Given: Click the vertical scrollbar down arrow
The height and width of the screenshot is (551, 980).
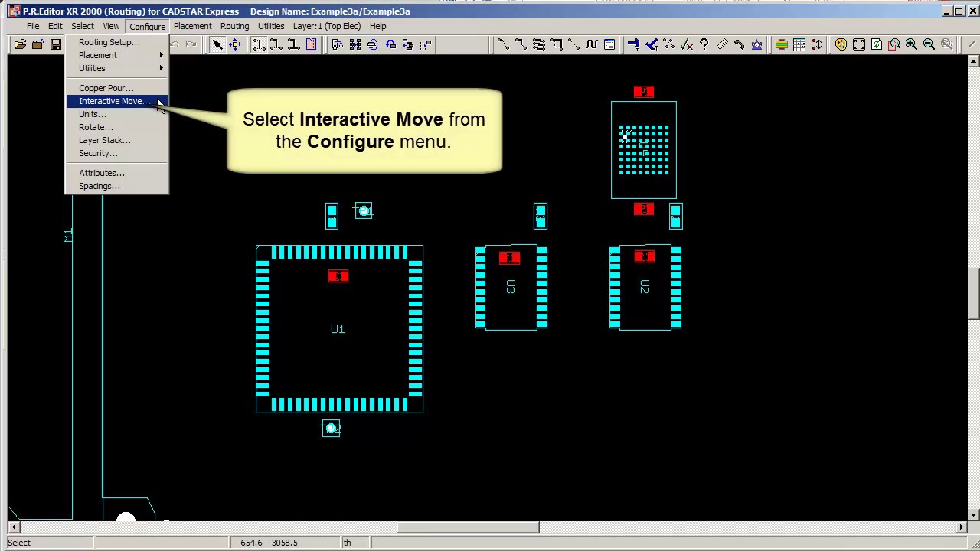Looking at the screenshot, I should coord(973,515).
